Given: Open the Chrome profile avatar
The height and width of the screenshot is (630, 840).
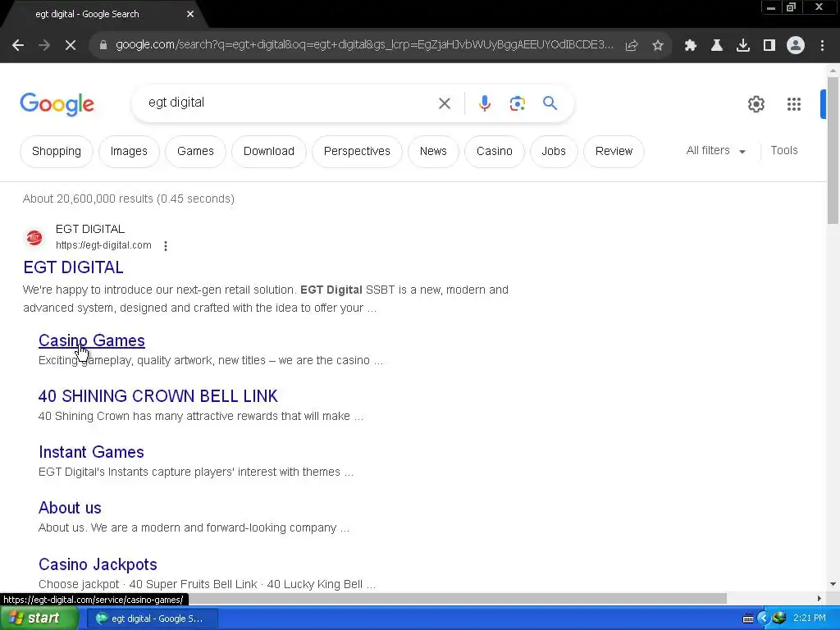Looking at the screenshot, I should 796,46.
